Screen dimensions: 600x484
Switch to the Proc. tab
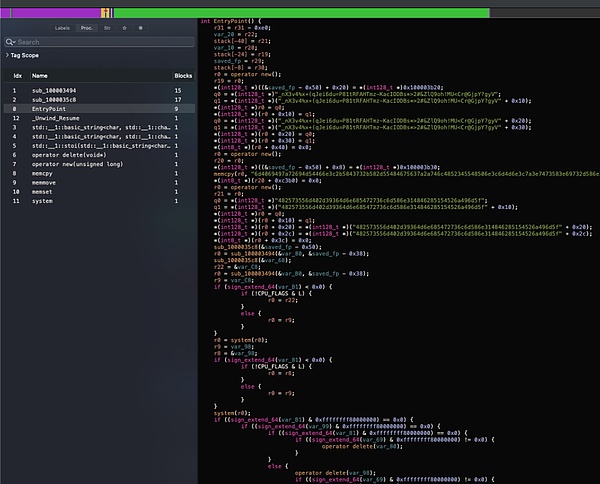click(x=86, y=29)
